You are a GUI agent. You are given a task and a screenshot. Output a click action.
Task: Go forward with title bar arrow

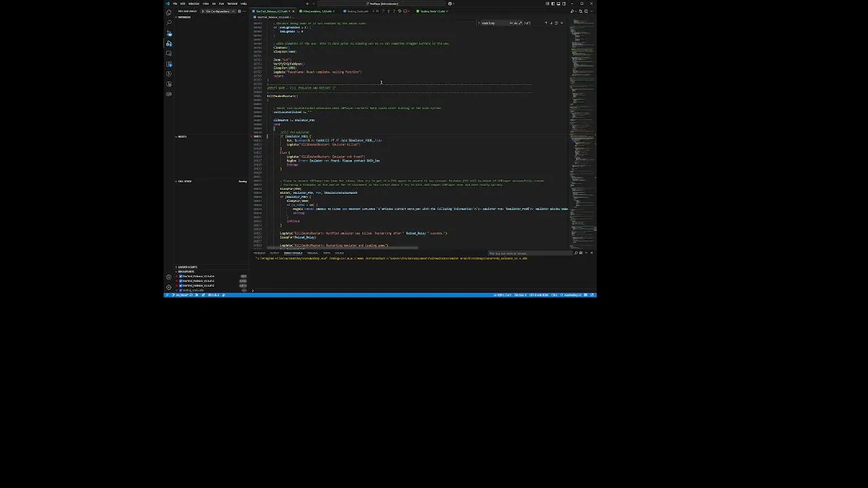tap(314, 3)
